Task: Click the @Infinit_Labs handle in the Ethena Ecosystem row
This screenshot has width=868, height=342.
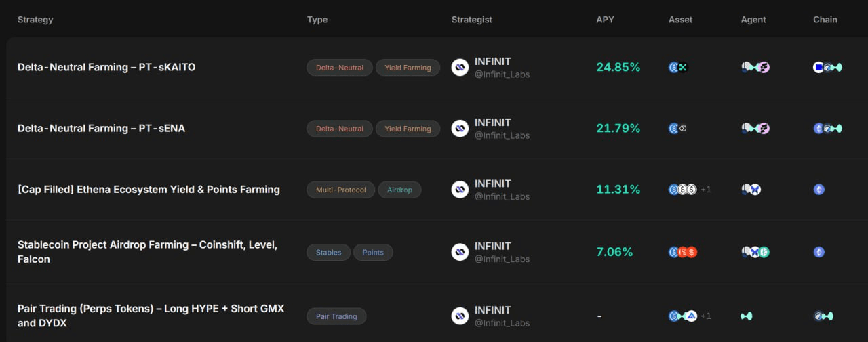Action: (x=502, y=196)
